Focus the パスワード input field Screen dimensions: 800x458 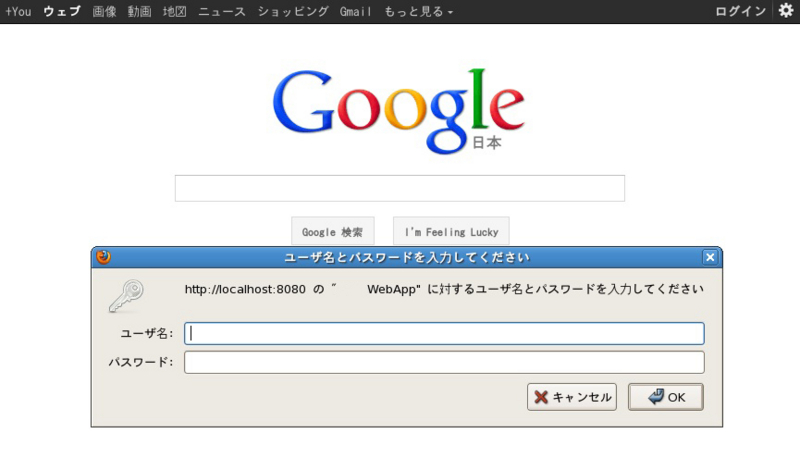point(444,362)
